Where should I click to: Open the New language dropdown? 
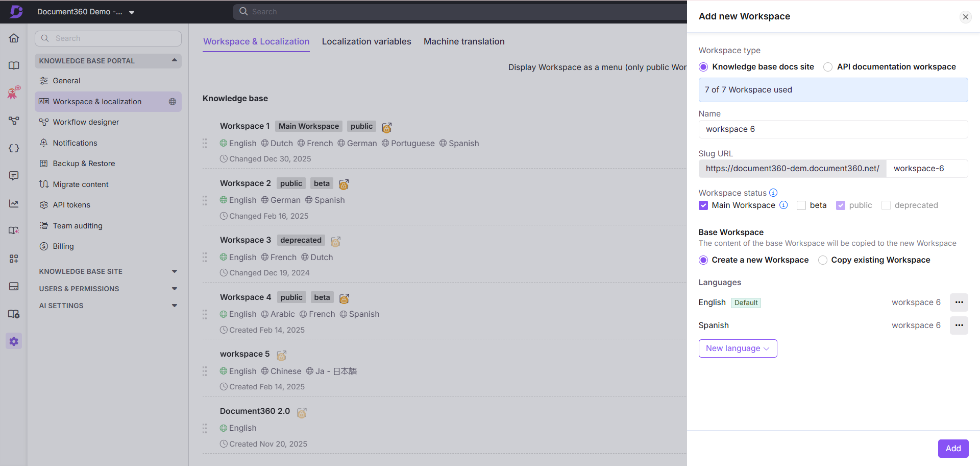click(x=738, y=348)
